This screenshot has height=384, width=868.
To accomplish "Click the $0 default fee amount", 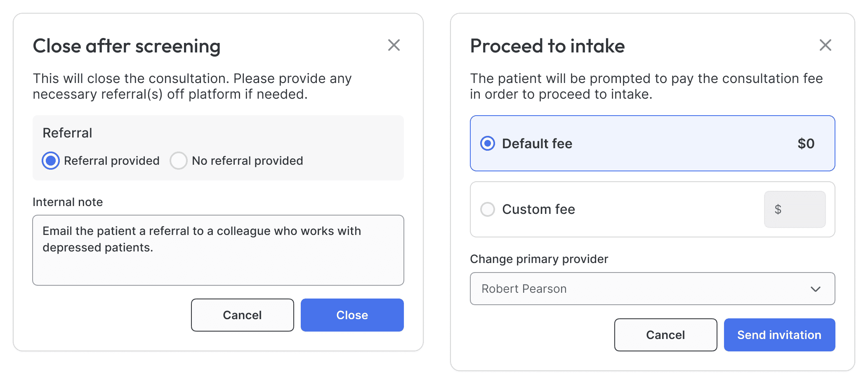I will [x=806, y=144].
